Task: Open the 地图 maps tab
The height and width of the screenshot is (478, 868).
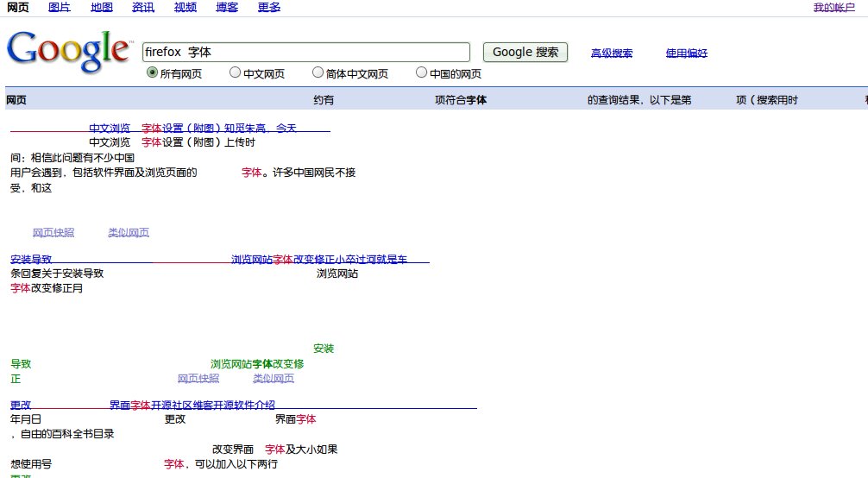Action: 101,7
